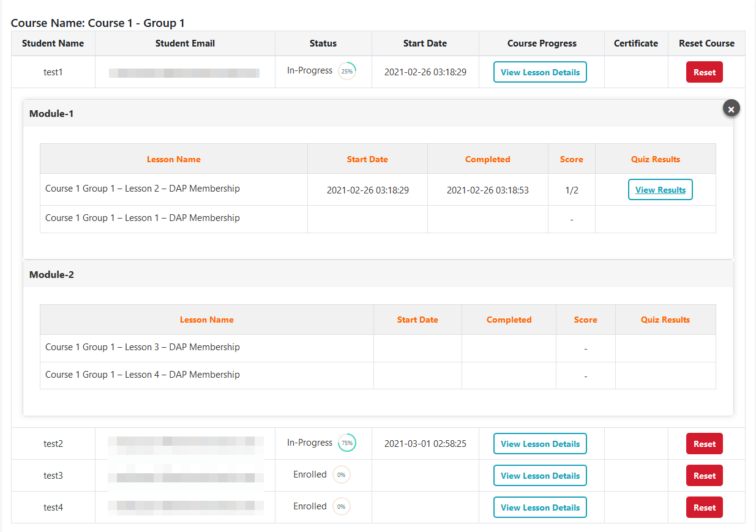The height and width of the screenshot is (532, 756).
Task: Reset course for student test4
Action: [x=704, y=508]
